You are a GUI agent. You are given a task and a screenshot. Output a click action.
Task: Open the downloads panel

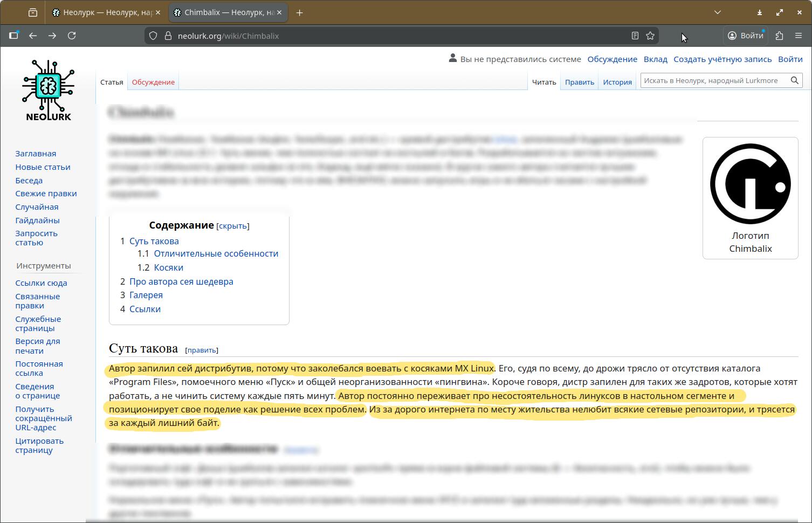click(x=759, y=12)
